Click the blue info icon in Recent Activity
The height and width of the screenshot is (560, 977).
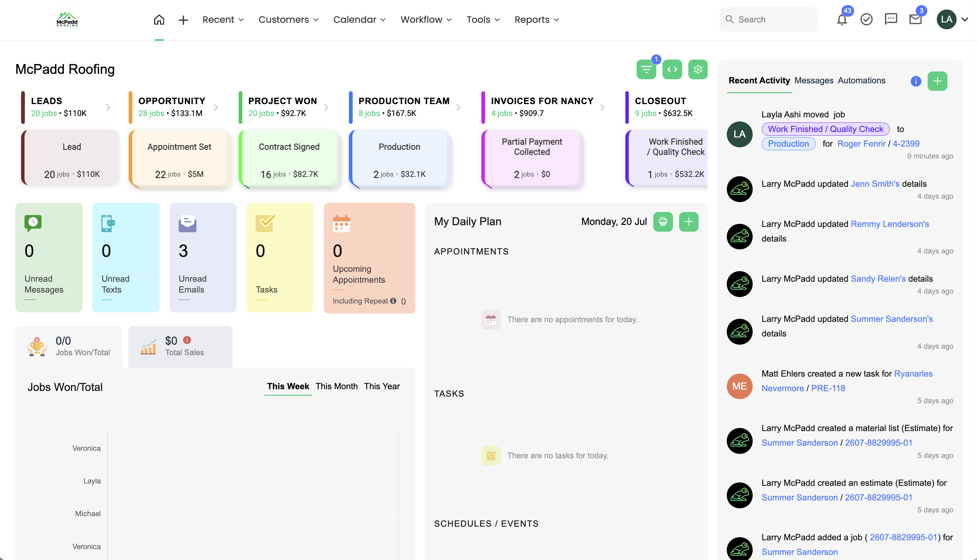[x=916, y=81]
